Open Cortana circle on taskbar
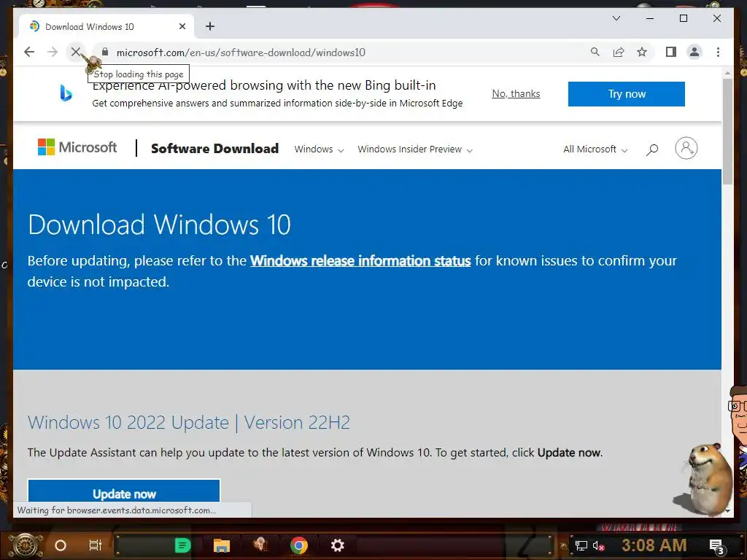This screenshot has height=560, width=747. (x=61, y=545)
